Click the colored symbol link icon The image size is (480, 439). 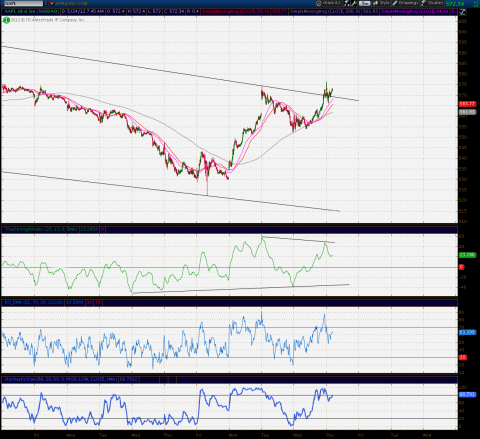52,3
